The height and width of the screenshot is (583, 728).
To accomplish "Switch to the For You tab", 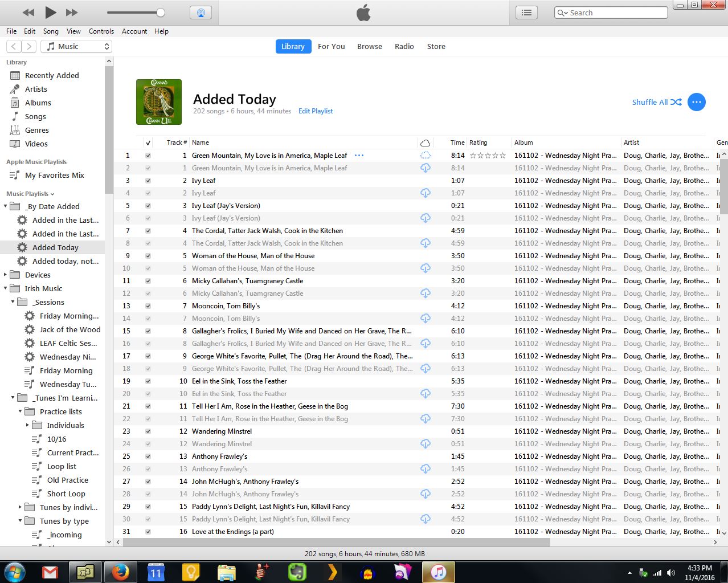I will (332, 46).
